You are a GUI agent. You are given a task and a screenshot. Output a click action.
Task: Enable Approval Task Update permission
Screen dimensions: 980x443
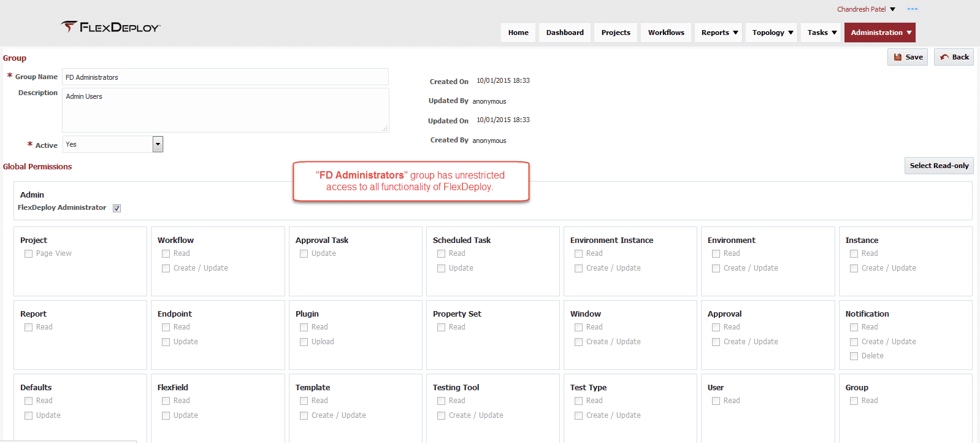coord(304,253)
